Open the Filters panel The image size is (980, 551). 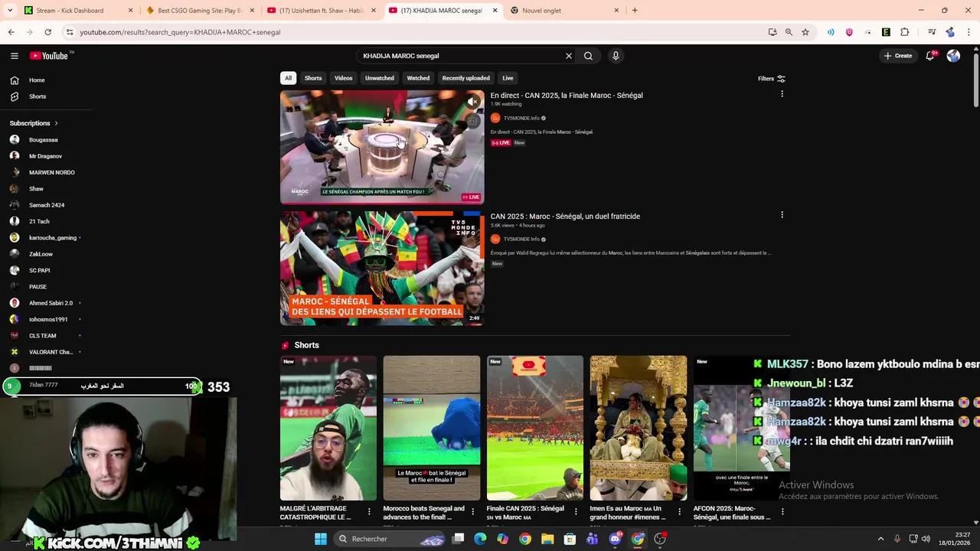tap(772, 78)
